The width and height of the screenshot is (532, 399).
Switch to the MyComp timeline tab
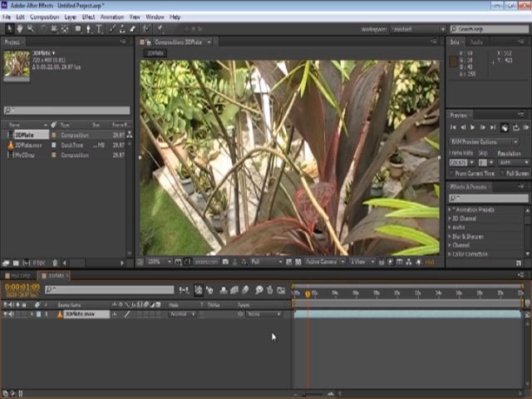[x=18, y=275]
